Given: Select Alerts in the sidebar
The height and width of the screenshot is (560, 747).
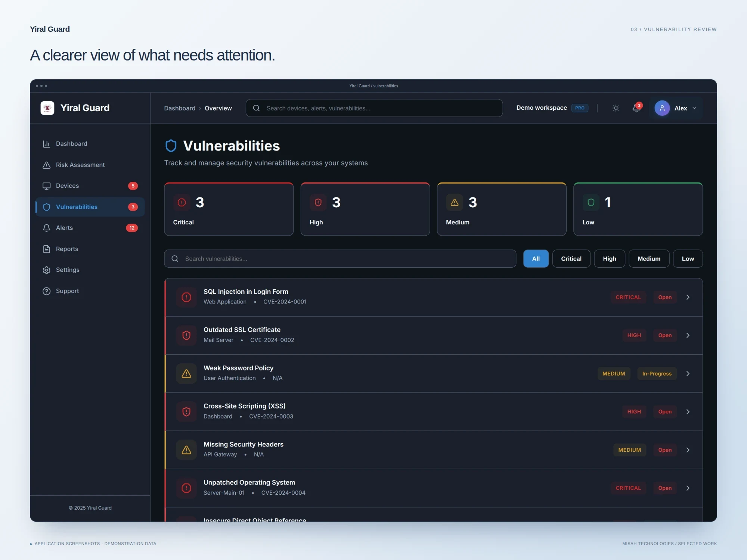Looking at the screenshot, I should pos(90,228).
